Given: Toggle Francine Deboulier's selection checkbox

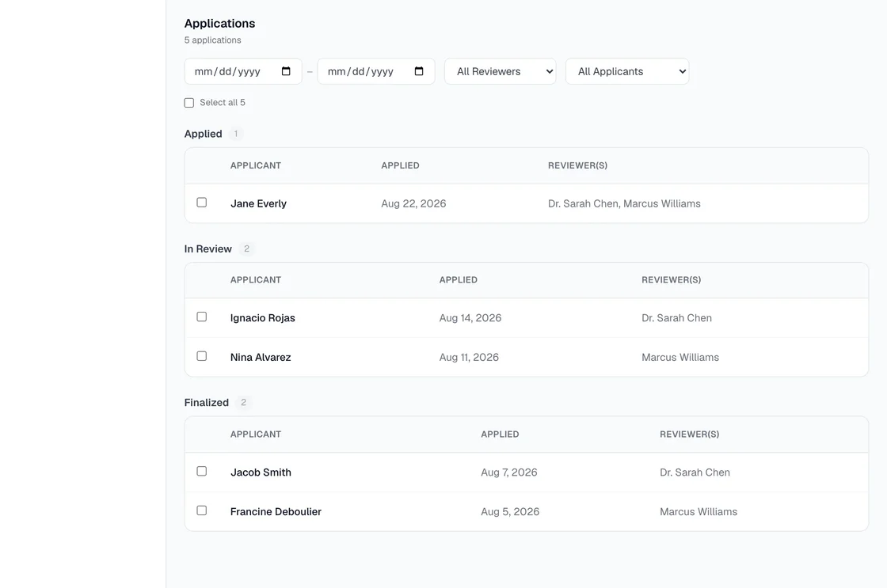Looking at the screenshot, I should click(x=201, y=510).
